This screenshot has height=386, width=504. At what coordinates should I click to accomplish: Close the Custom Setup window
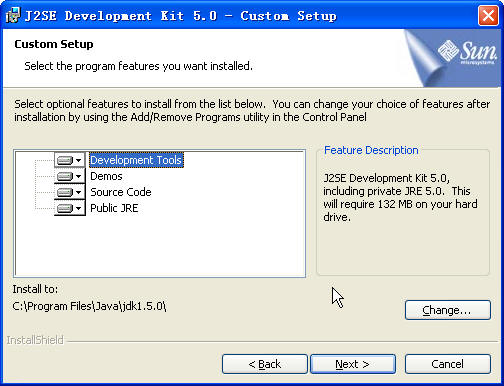point(488,15)
